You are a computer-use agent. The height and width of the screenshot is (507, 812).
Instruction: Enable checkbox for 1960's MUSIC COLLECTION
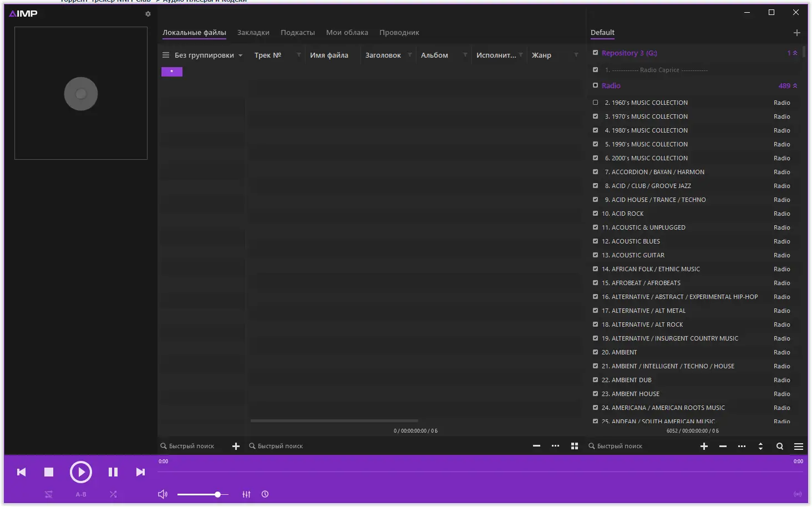[596, 102]
